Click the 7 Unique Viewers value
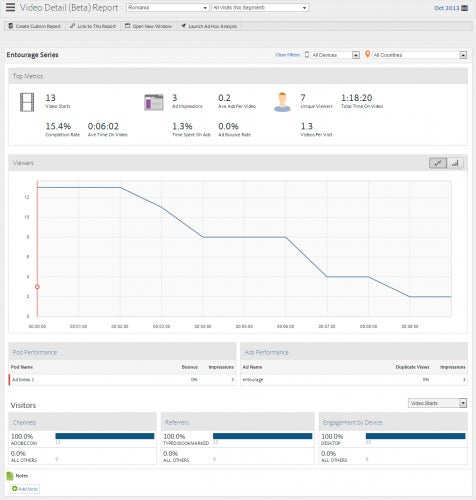476x500 pixels. click(303, 98)
